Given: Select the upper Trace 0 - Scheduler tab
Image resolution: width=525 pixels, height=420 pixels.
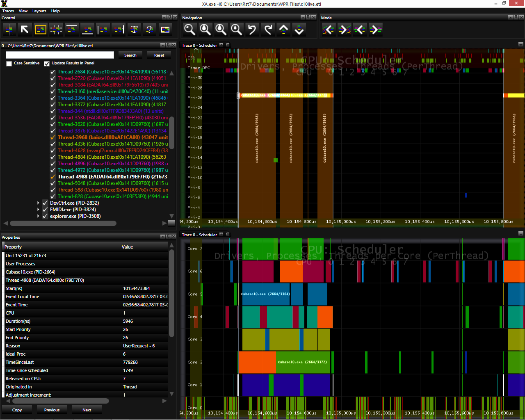Looking at the screenshot, I should [x=199, y=45].
